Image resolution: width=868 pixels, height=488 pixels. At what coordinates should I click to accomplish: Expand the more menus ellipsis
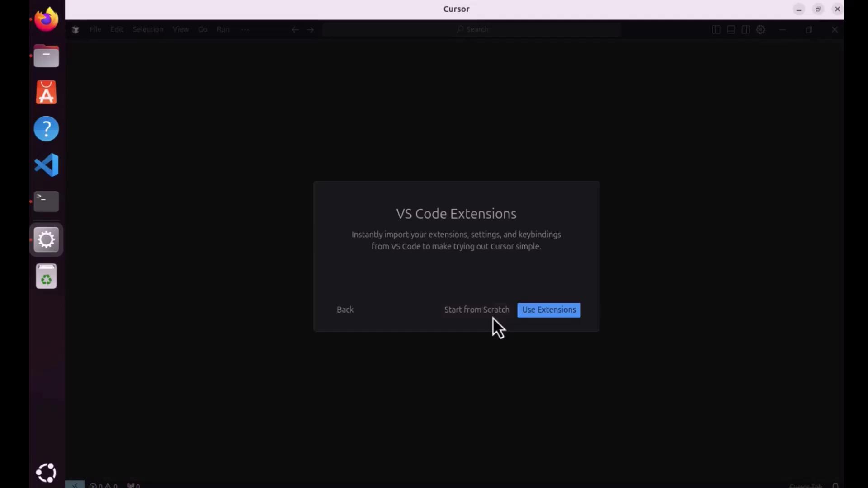(245, 30)
